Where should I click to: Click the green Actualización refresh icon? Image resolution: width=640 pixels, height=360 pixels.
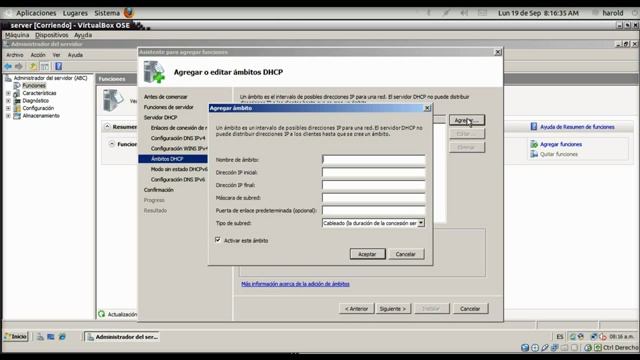[102, 314]
